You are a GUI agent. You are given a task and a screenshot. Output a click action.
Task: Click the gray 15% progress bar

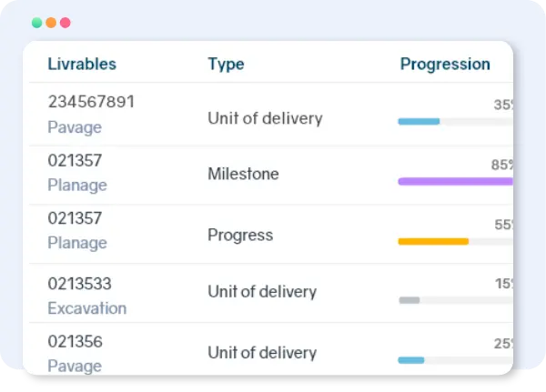pyautogui.click(x=409, y=299)
